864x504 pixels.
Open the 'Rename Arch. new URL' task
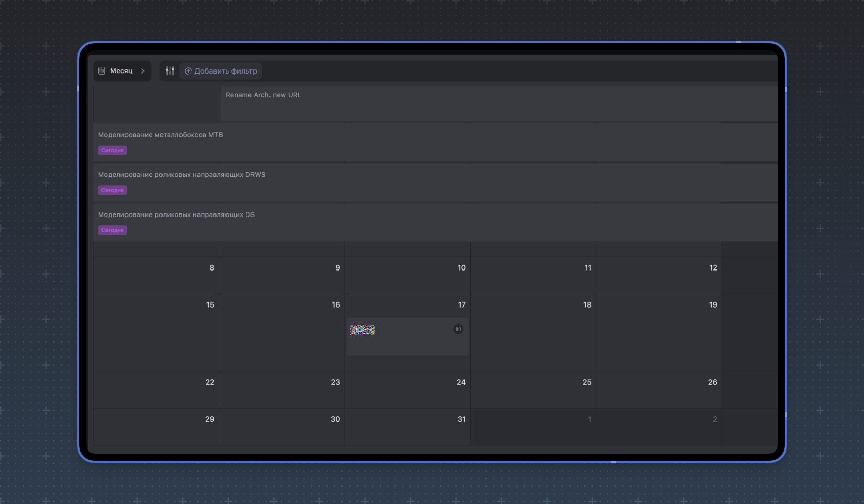[263, 95]
